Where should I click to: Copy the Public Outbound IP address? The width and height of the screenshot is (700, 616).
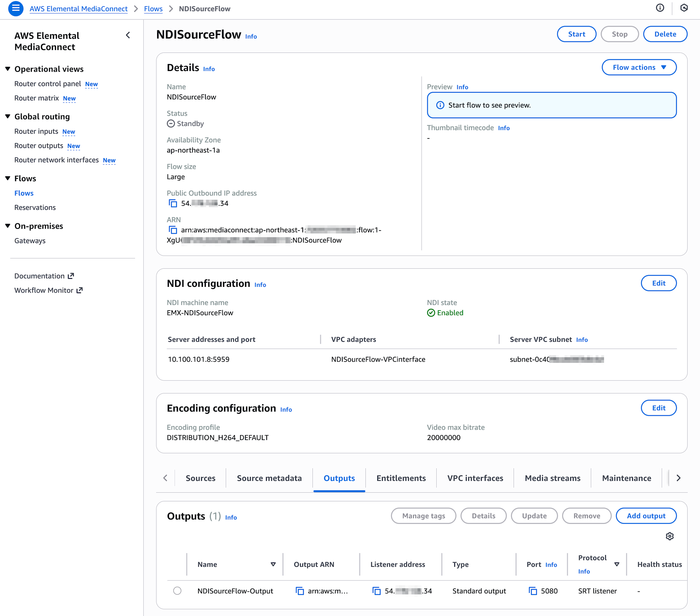[x=173, y=203]
